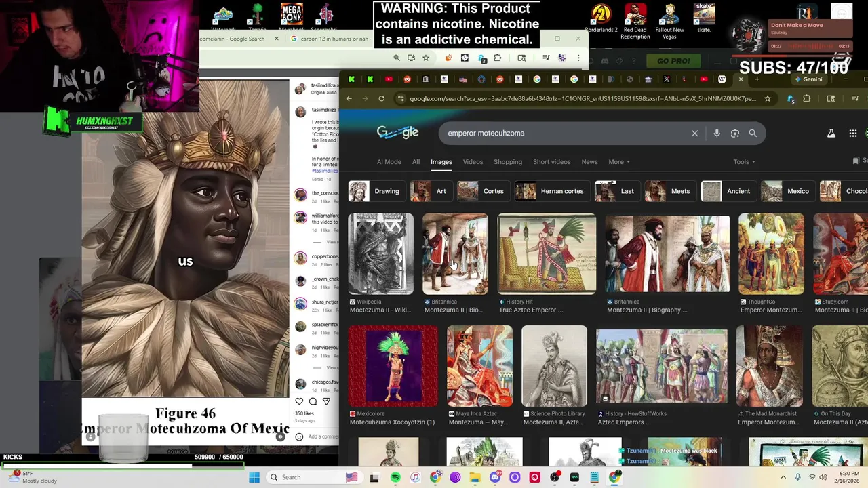The width and height of the screenshot is (868, 488).
Task: Open comment icon on Instagram post
Action: [x=313, y=401]
